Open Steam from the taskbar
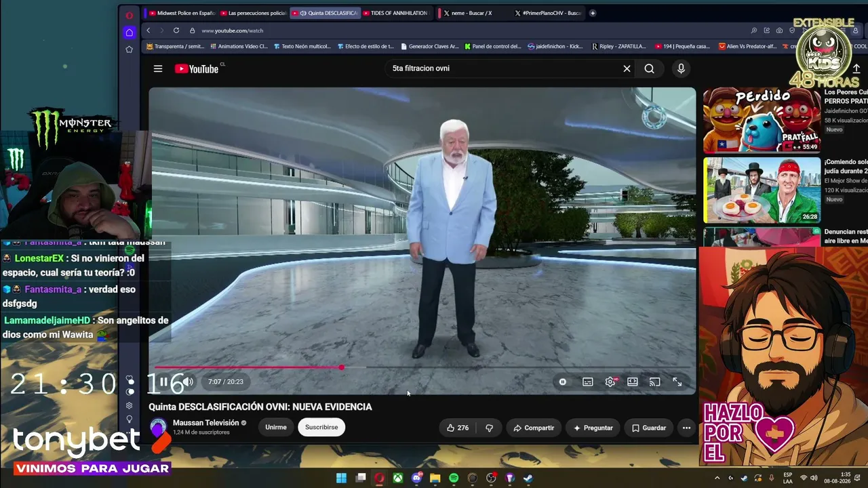Image resolution: width=868 pixels, height=488 pixels. [528, 478]
